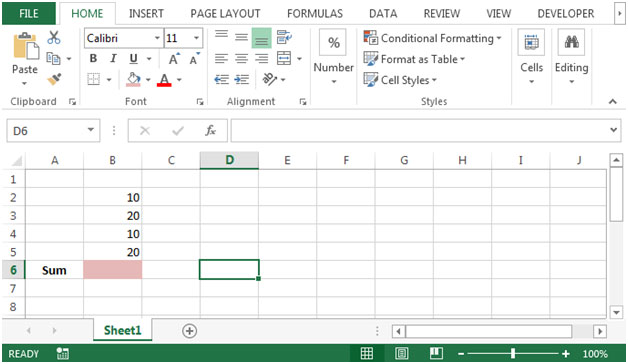Image resolution: width=628 pixels, height=364 pixels.
Task: Align text to middle
Action: [x=241, y=38]
